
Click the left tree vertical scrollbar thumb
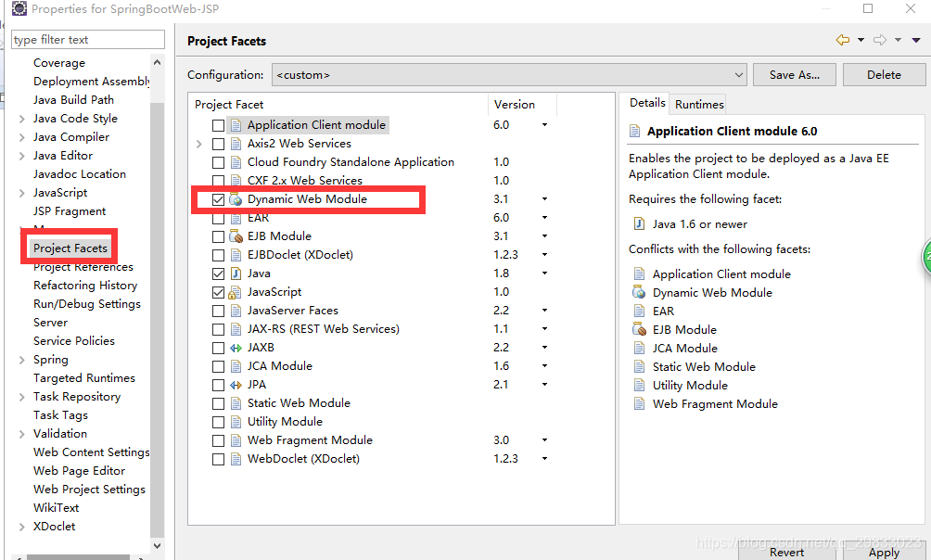click(157, 318)
